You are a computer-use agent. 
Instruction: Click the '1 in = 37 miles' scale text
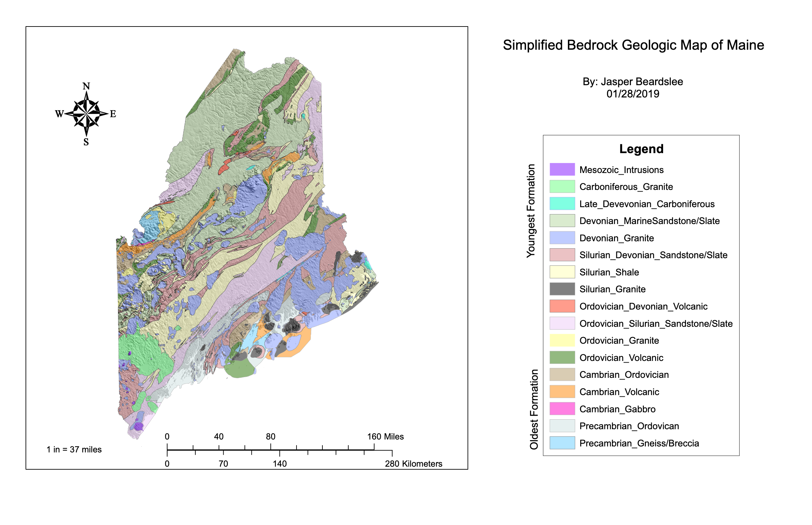pos(74,450)
